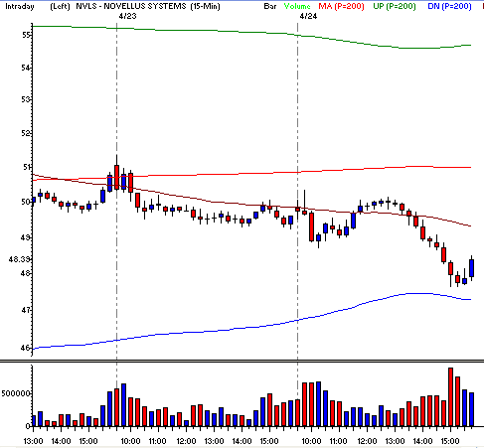Click the 11:00 time label of the 4/24 session
The image size is (484, 448).
338,441
